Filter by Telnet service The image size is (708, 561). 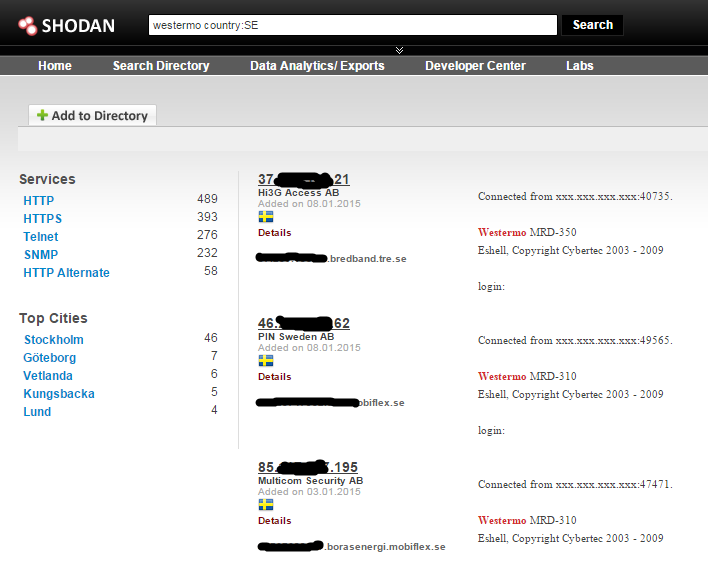coord(41,237)
